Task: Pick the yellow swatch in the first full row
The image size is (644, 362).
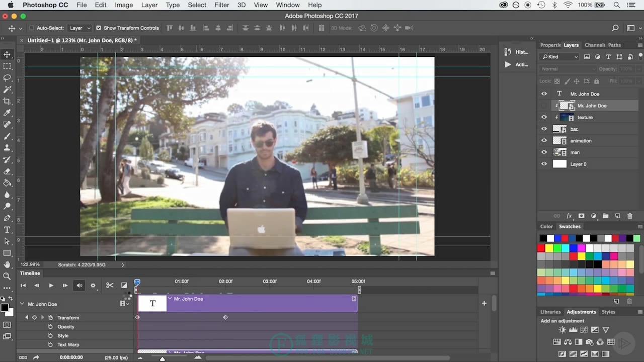Action: (x=549, y=248)
